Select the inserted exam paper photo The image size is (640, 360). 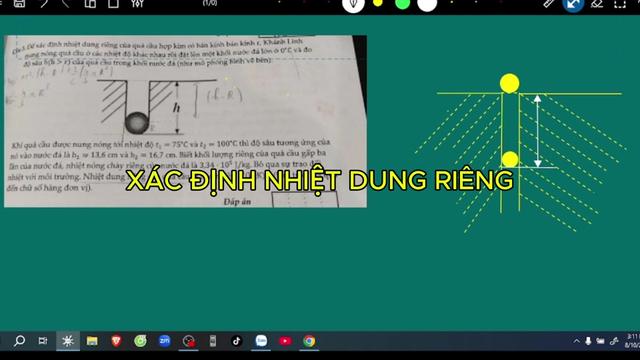click(x=185, y=121)
